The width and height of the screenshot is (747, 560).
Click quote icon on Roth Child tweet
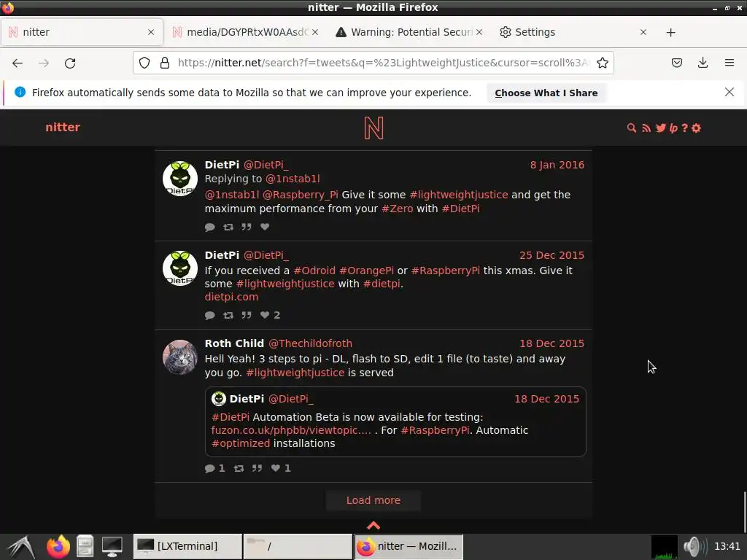258,469
